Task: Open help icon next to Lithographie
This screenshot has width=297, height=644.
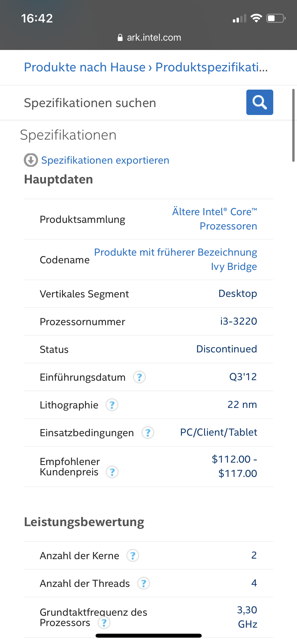Action: click(x=112, y=405)
